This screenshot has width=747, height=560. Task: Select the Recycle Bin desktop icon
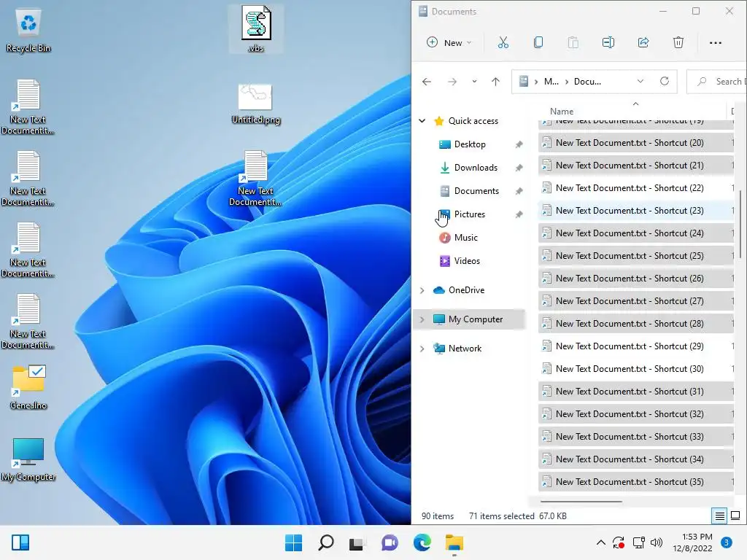pos(28,31)
